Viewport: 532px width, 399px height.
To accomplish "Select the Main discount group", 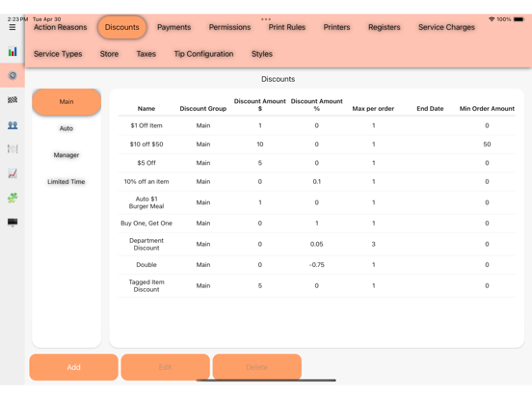I will point(66,102).
